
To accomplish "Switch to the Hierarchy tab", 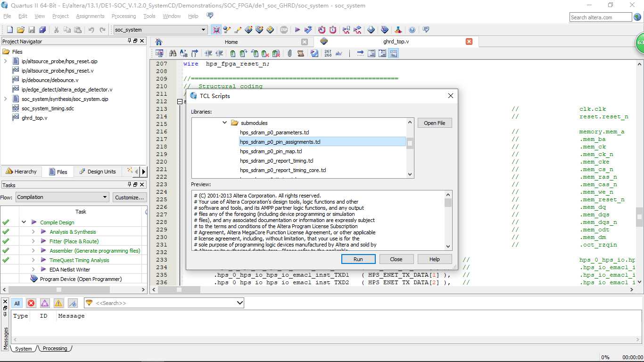I will [x=21, y=172].
